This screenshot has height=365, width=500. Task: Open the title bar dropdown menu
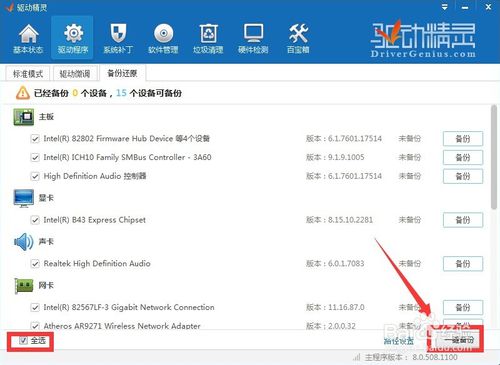pos(444,7)
